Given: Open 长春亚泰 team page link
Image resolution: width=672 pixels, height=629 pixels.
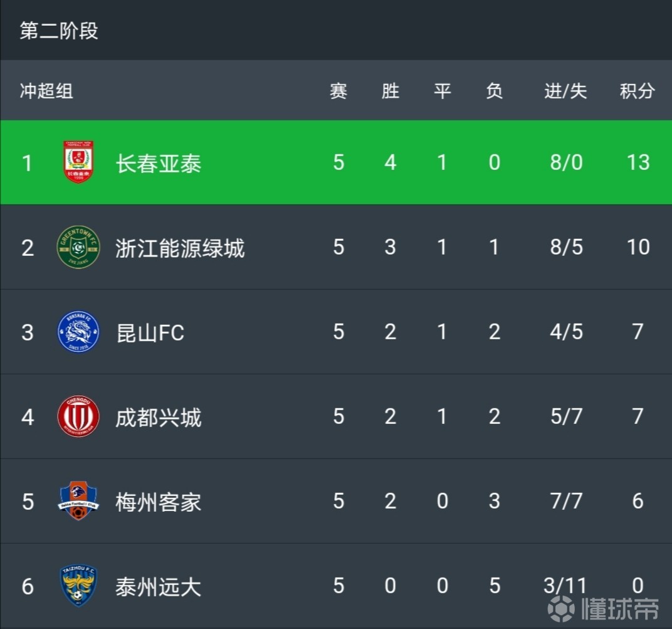Looking at the screenshot, I should [x=158, y=162].
